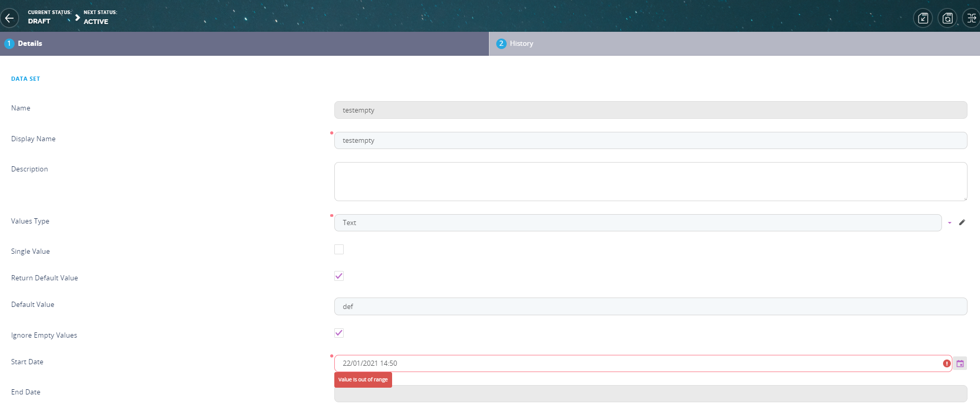Click into the Description text area
The image size is (980, 408).
[x=650, y=181]
